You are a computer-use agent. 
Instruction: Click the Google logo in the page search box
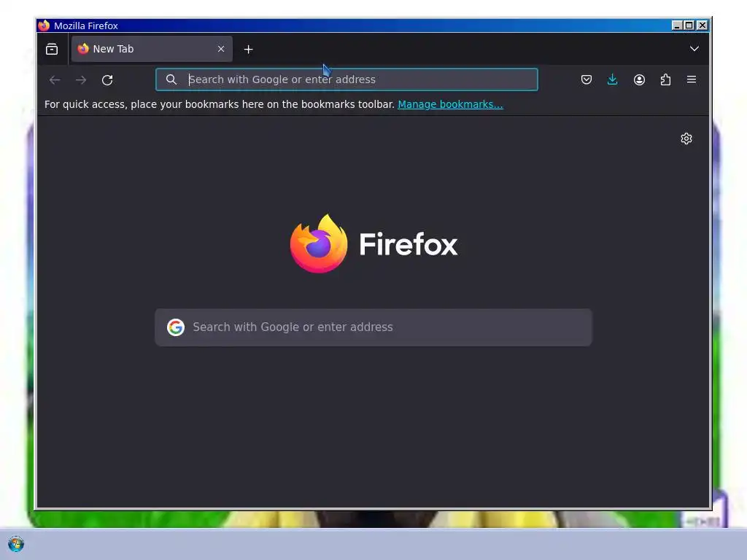point(176,327)
